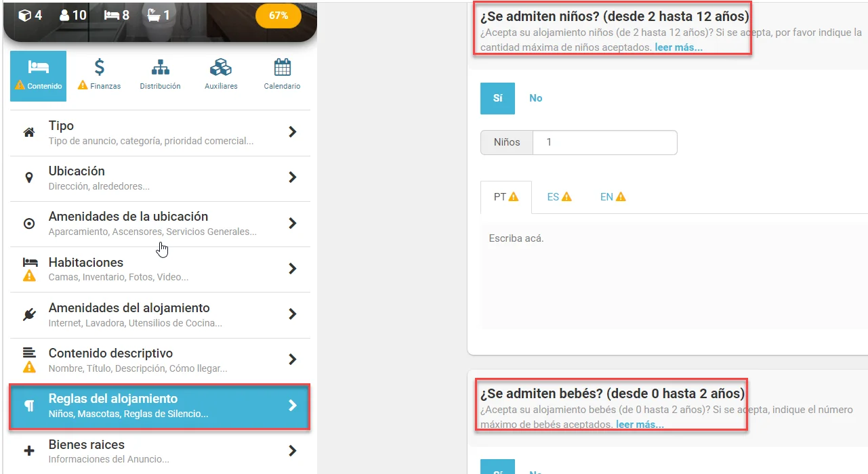The width and height of the screenshot is (868, 474).
Task: Click the bed icon for Habitaciones
Action: coord(29,261)
